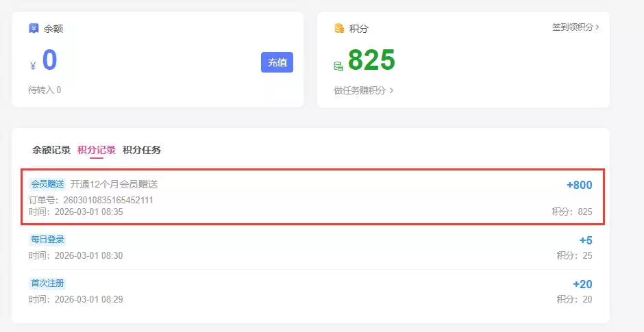Click the 首次注册 tag label
The width and height of the screenshot is (644, 332).
click(x=47, y=283)
